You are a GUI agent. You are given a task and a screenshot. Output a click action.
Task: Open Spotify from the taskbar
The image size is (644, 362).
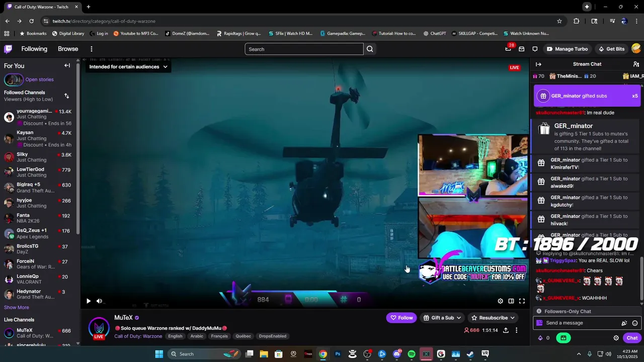pyautogui.click(x=412, y=354)
